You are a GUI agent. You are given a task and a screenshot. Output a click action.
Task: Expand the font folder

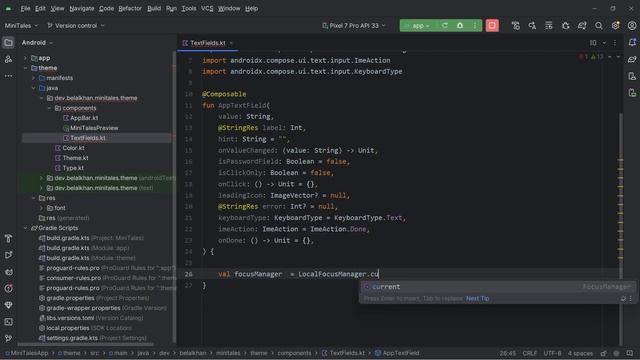(x=41, y=208)
